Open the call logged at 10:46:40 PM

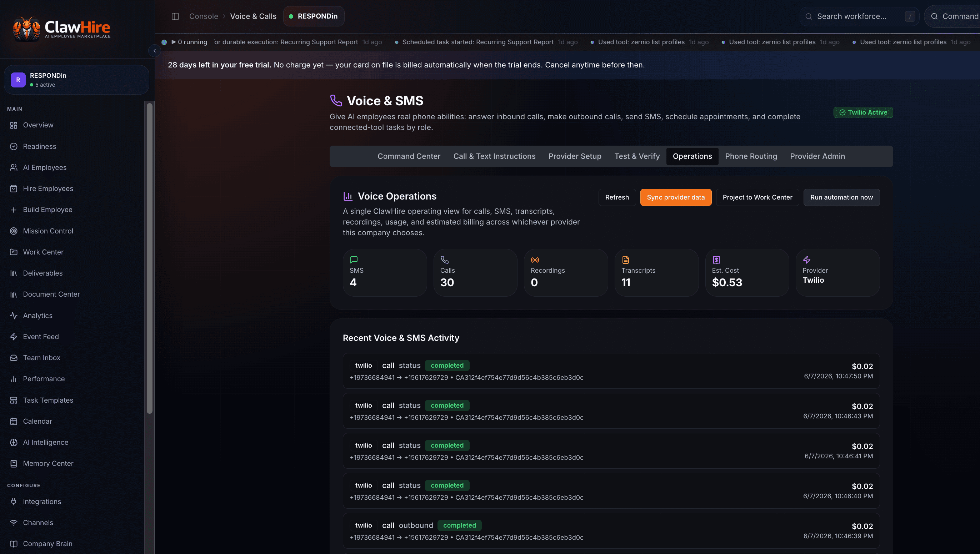[611, 491]
